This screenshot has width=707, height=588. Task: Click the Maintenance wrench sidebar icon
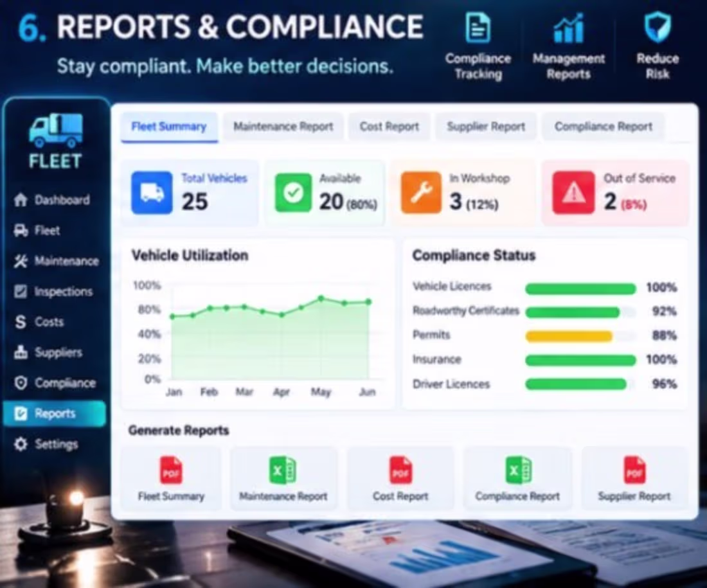click(x=21, y=261)
